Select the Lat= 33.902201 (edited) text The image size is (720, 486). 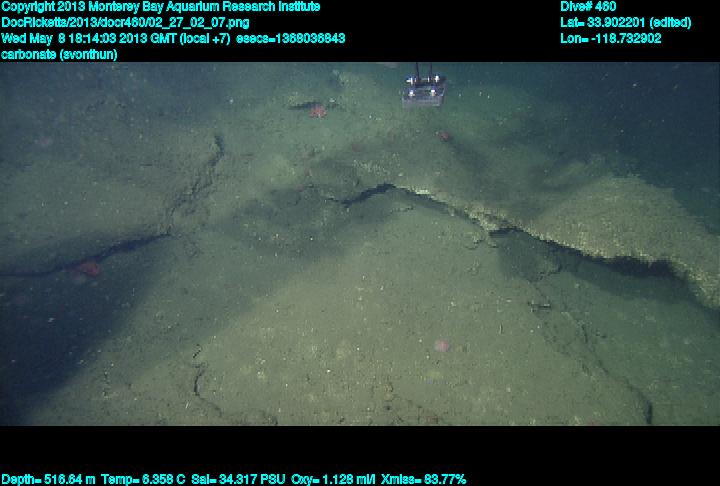coord(625,23)
